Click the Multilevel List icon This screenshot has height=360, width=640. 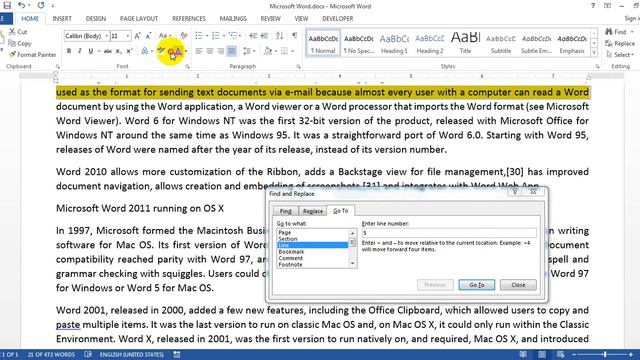(x=232, y=36)
